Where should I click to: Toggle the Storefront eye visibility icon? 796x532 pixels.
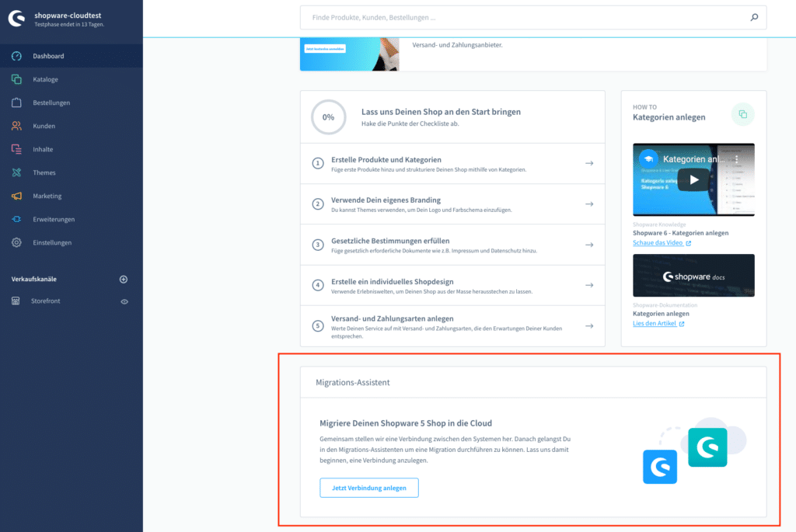pyautogui.click(x=124, y=301)
